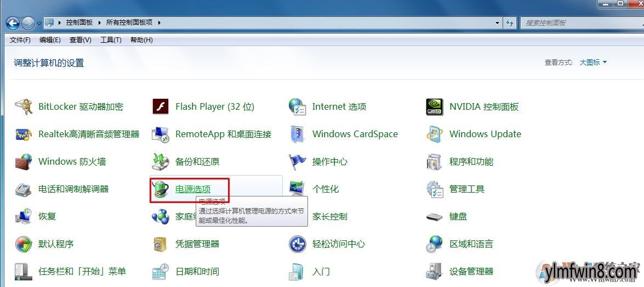Open the 工具(T) menu
Viewport: 644px width, 287px height.
point(111,40)
